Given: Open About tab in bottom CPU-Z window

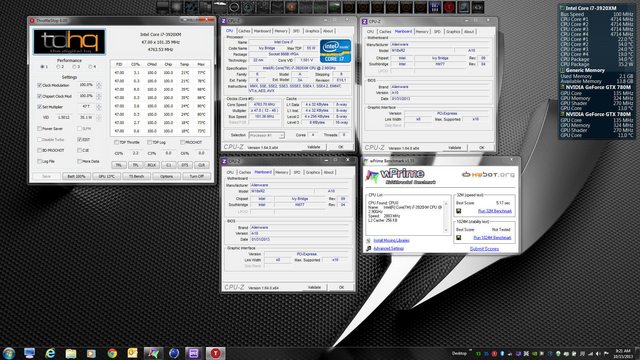Looking at the screenshot, I should click(x=329, y=172).
